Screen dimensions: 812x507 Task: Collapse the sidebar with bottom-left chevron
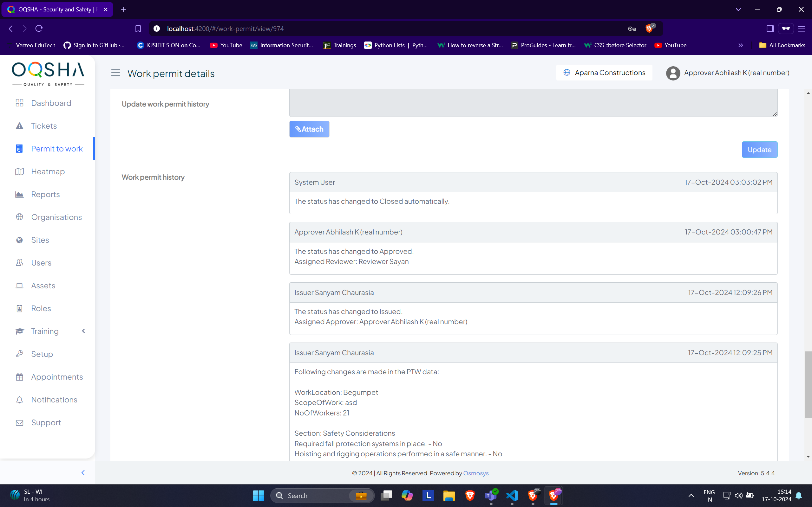(x=83, y=472)
